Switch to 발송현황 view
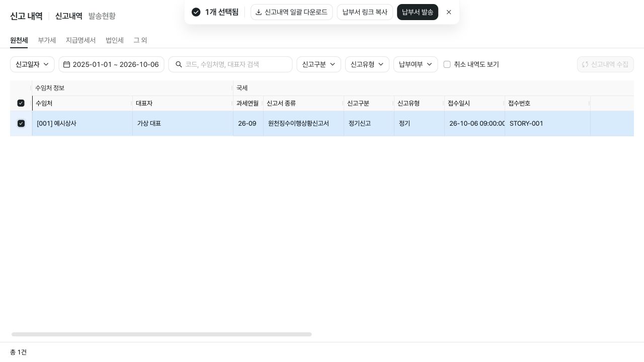The image size is (644, 362). click(102, 16)
